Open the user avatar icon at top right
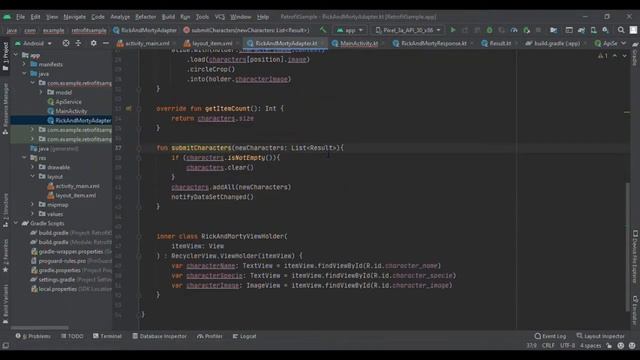 pos(633,30)
